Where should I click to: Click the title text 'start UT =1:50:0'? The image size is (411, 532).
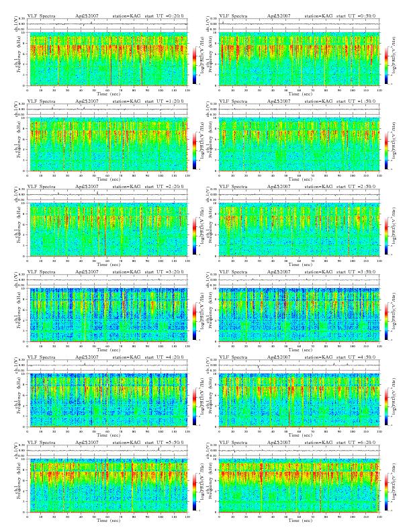coord(356,101)
